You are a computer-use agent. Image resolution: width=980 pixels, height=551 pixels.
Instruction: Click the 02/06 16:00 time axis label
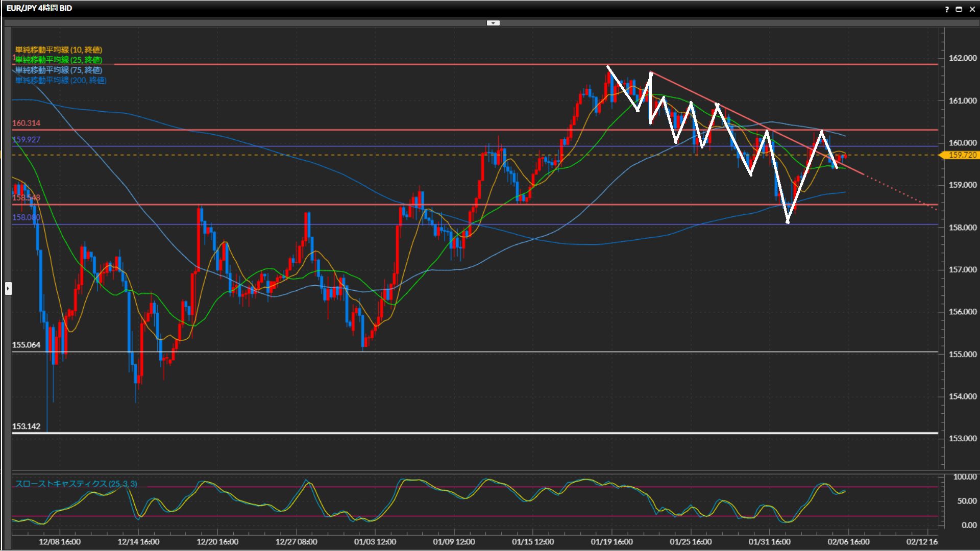click(848, 542)
